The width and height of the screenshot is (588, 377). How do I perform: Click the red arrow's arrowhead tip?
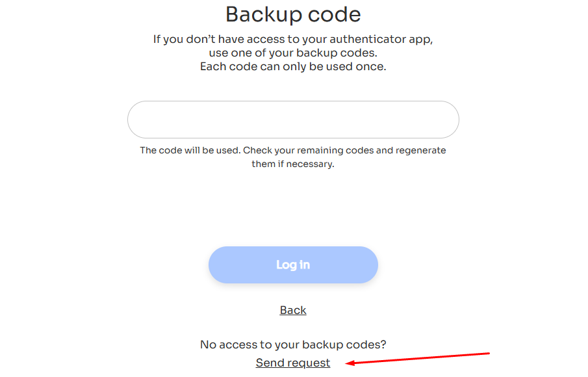[348, 363]
